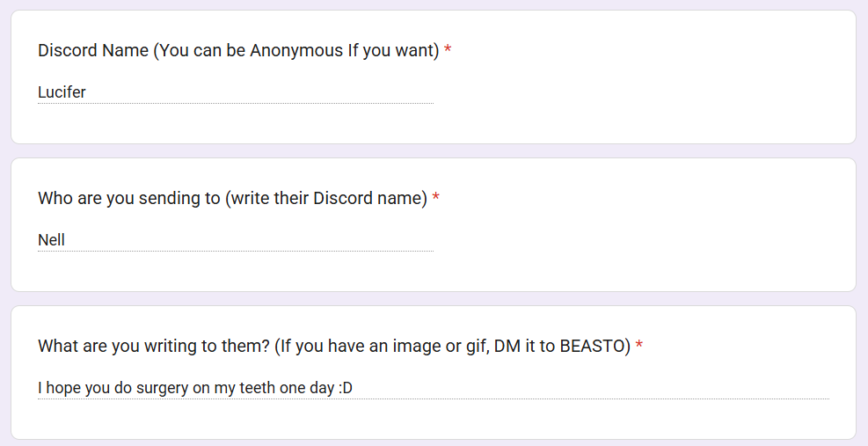The width and height of the screenshot is (868, 446).
Task: Click the "Who are you sending to" title
Action: pyautogui.click(x=128, y=198)
